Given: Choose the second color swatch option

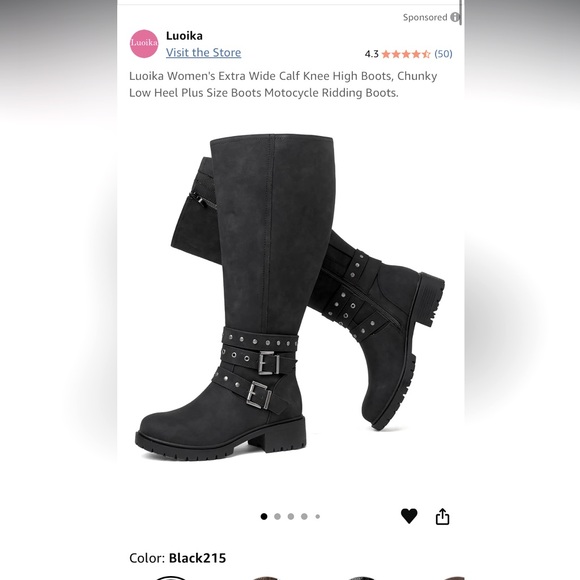Looking at the screenshot, I should click(265, 578).
